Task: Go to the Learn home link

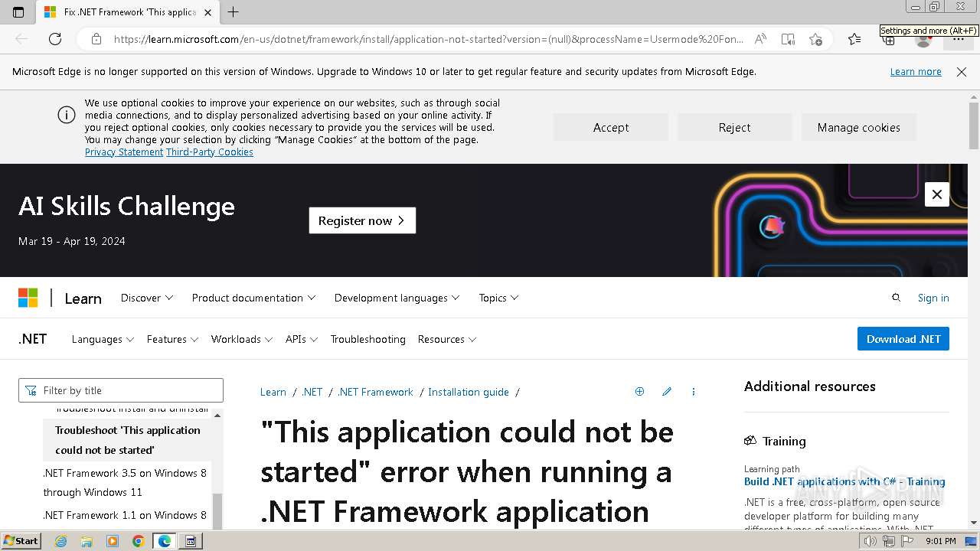Action: 83,298
